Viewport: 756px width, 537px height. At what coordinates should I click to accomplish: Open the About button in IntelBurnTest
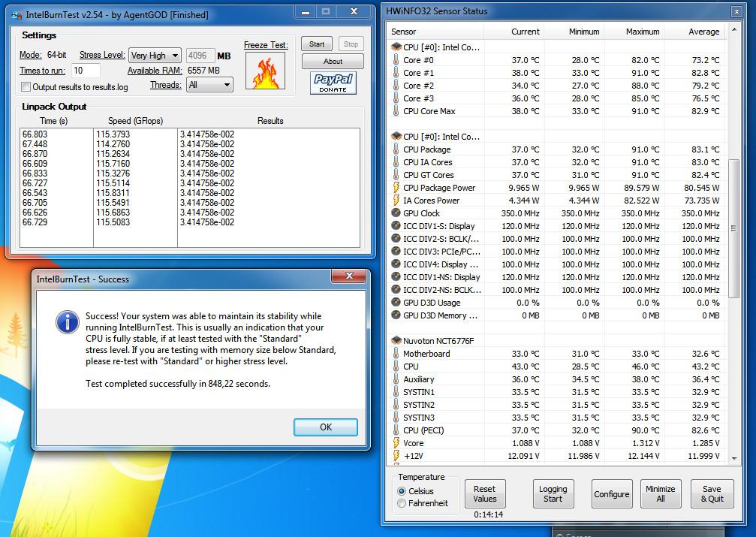point(333,62)
